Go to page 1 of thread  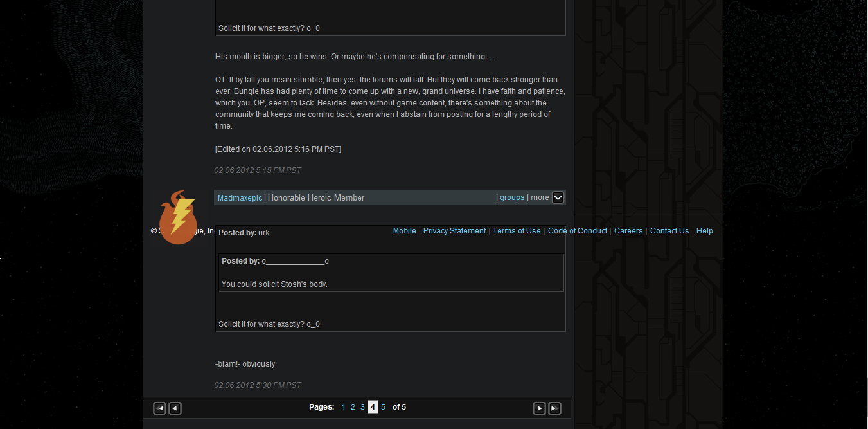pyautogui.click(x=343, y=407)
